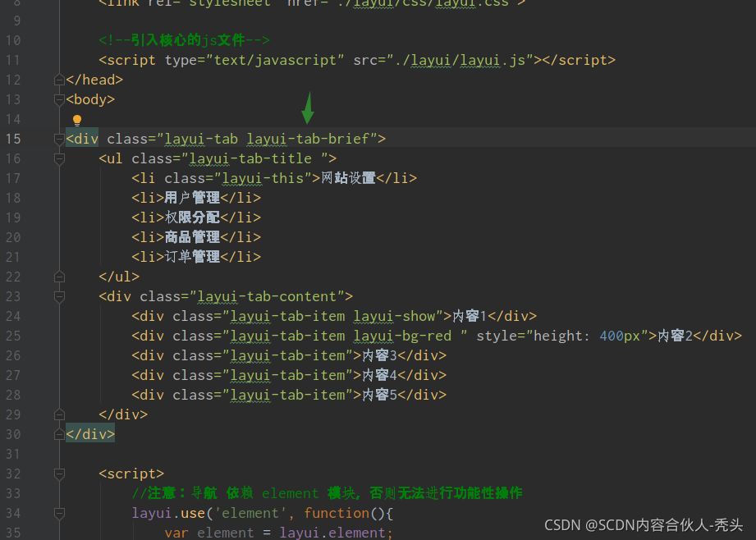Click gutter line number 25
Image resolution: width=756 pixels, height=540 pixels.
coord(13,336)
